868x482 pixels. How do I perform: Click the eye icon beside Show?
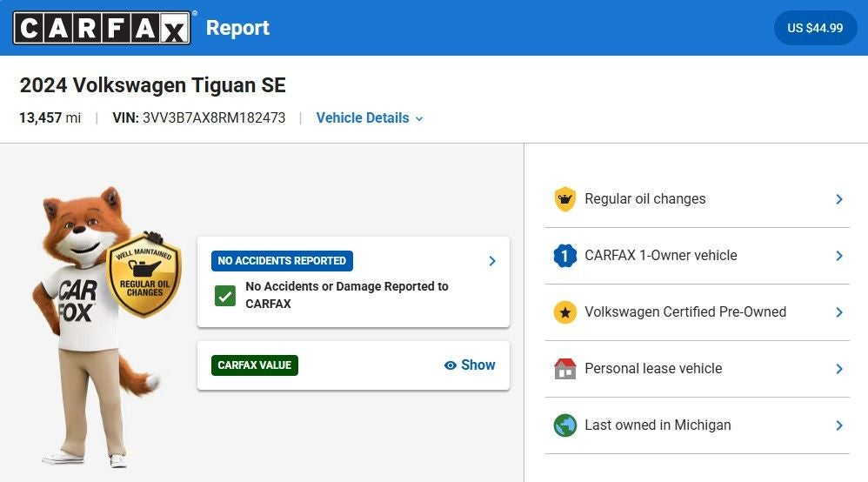(450, 365)
